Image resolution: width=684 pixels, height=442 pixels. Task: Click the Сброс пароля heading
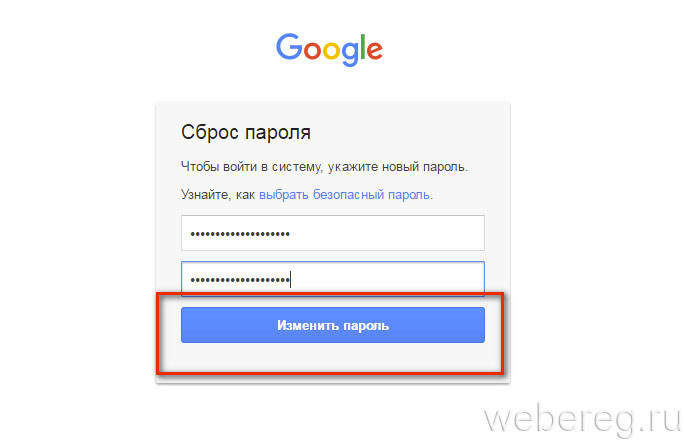[x=246, y=132]
